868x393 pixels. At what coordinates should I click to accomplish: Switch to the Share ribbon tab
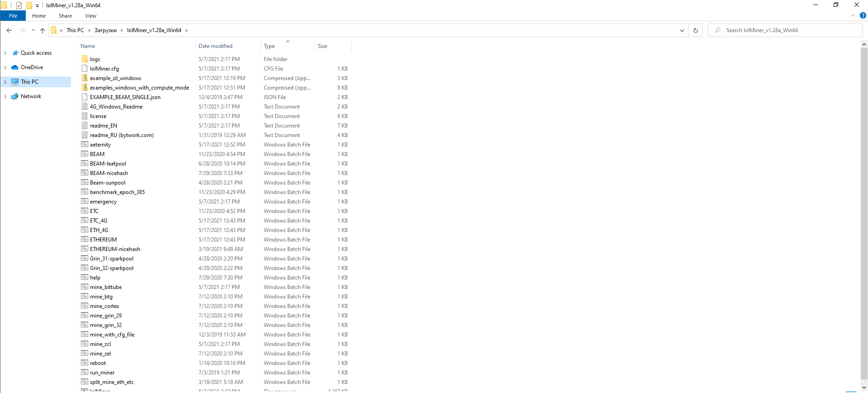[65, 16]
